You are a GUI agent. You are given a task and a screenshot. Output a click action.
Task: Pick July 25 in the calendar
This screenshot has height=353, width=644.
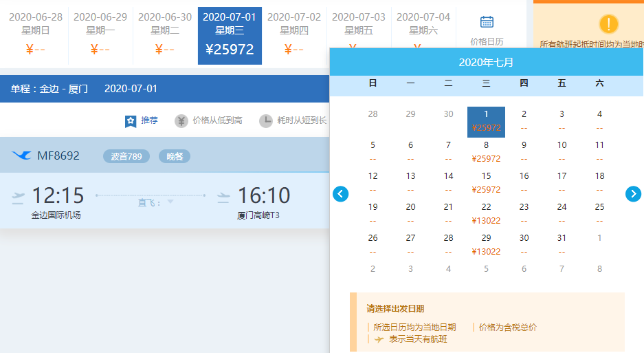599,214
